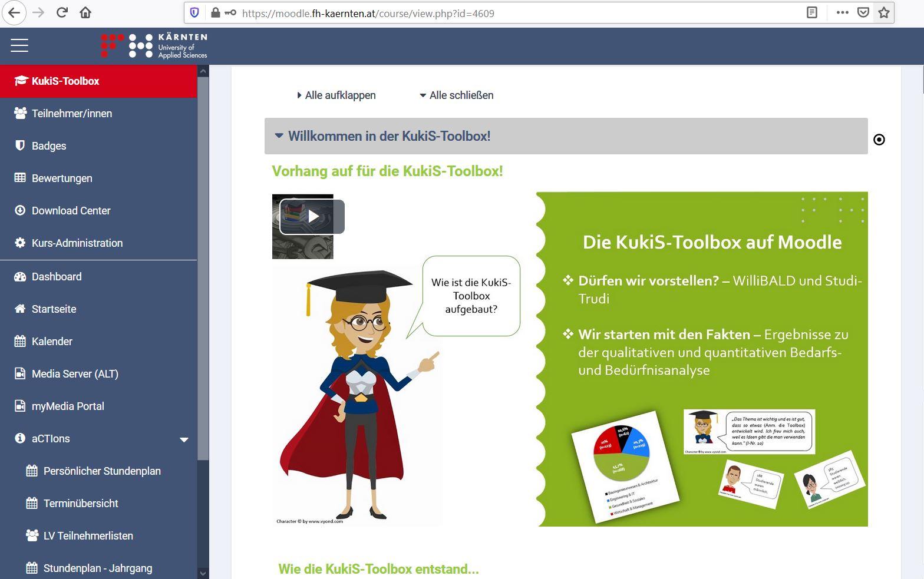
Task: Open Teilnehmer/innen in sidebar
Action: (x=71, y=114)
